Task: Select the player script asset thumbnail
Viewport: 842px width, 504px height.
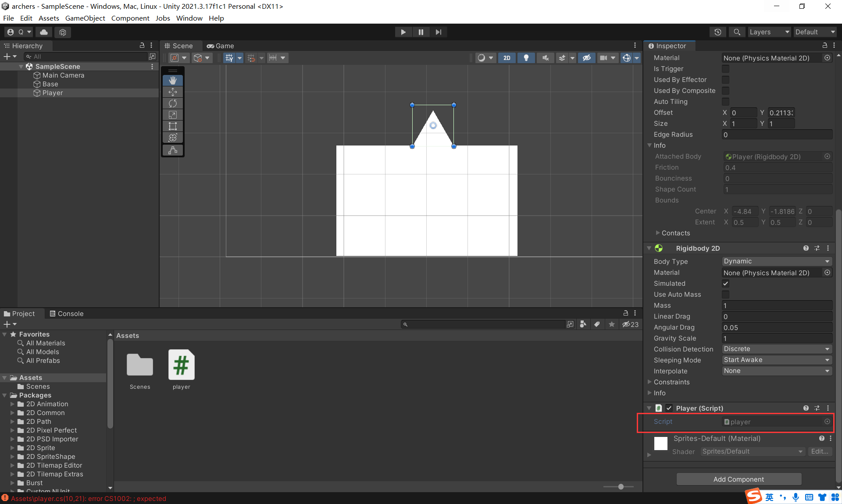Action: point(181,365)
